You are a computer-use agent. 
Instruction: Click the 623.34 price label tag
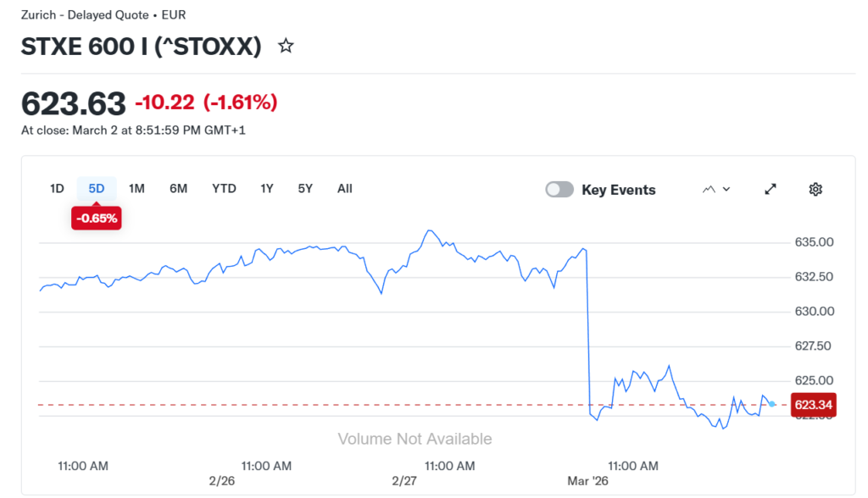(811, 406)
